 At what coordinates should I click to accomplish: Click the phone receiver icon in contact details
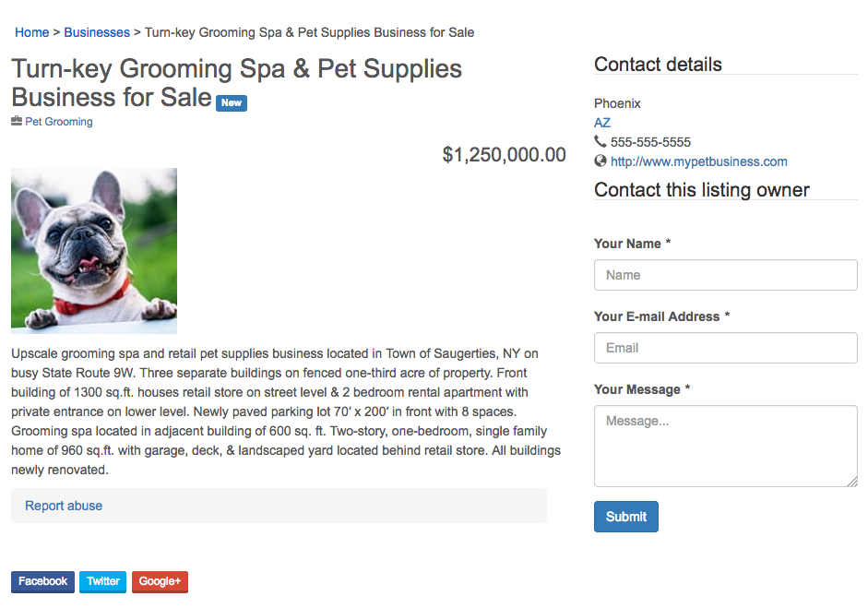coord(600,141)
